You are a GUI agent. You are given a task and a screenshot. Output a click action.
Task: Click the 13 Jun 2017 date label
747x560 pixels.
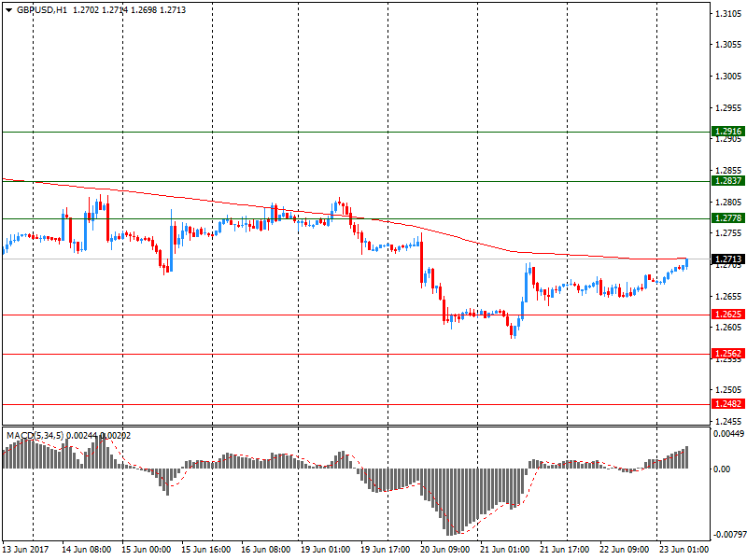tap(25, 549)
